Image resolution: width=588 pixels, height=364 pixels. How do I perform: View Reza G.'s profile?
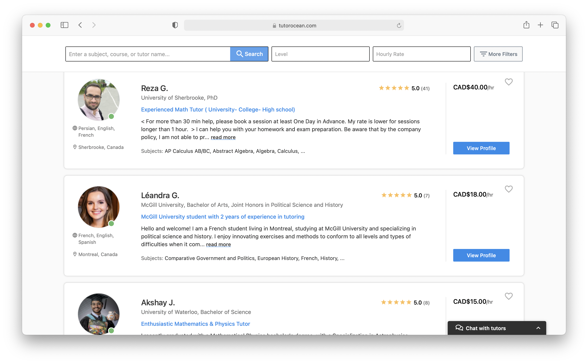(481, 148)
